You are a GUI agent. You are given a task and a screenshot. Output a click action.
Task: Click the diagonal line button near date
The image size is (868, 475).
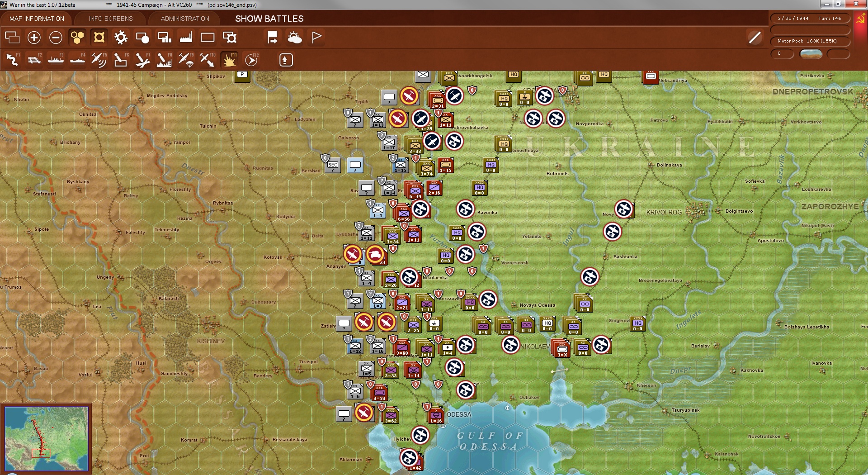pyautogui.click(x=755, y=37)
